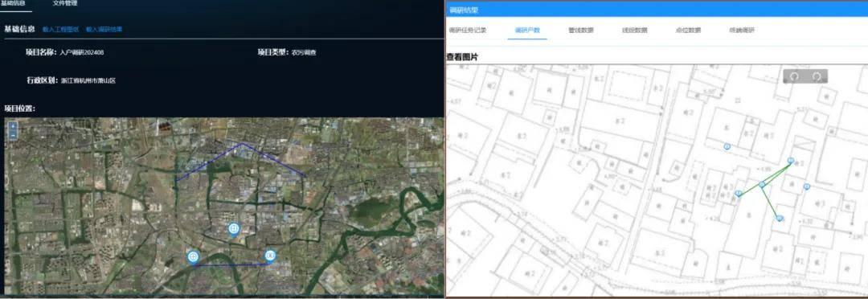Viewport: 868px width, 299px height.
Task: Rotate the drawing image counterclockwise
Action: [x=794, y=76]
